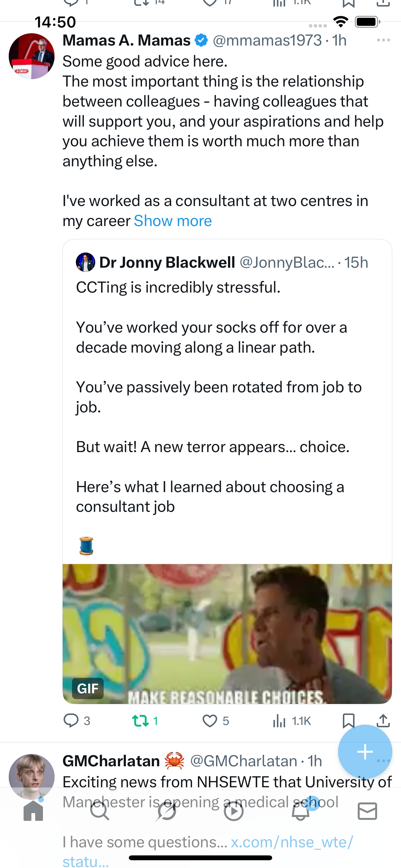This screenshot has height=868, width=401.
Task: Undo the green retweet on Mamas tweet
Action: [140, 721]
